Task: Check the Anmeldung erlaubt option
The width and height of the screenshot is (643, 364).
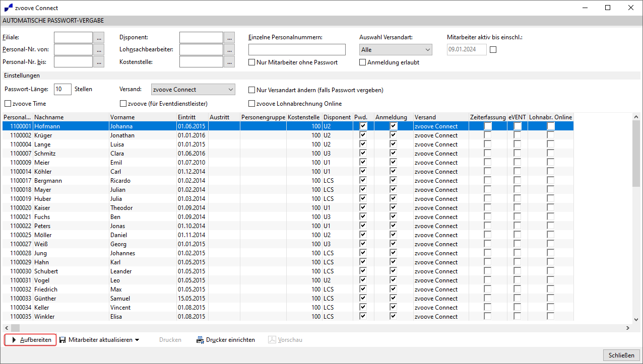Action: pos(362,62)
